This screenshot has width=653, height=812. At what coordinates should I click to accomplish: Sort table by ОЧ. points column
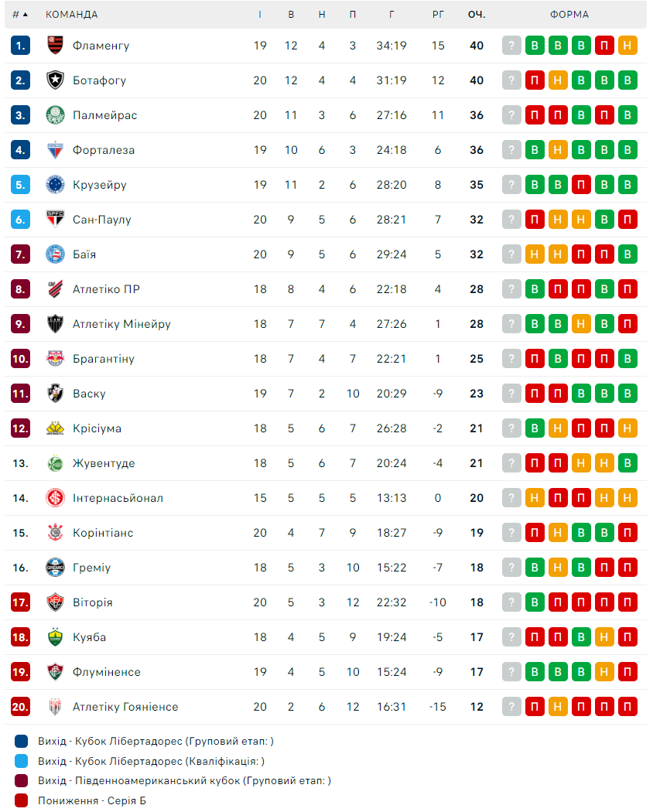click(476, 15)
